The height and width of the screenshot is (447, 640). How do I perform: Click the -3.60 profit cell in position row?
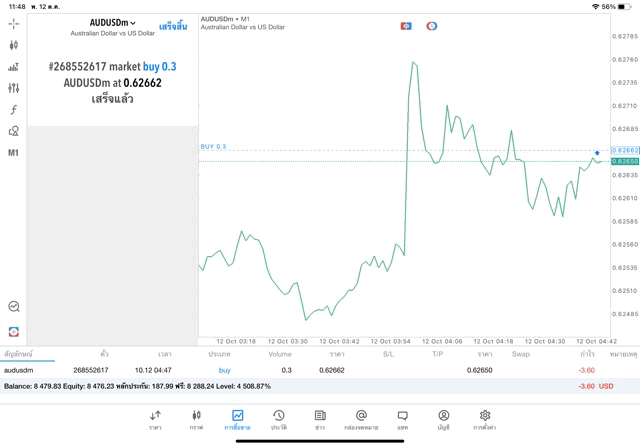587,370
